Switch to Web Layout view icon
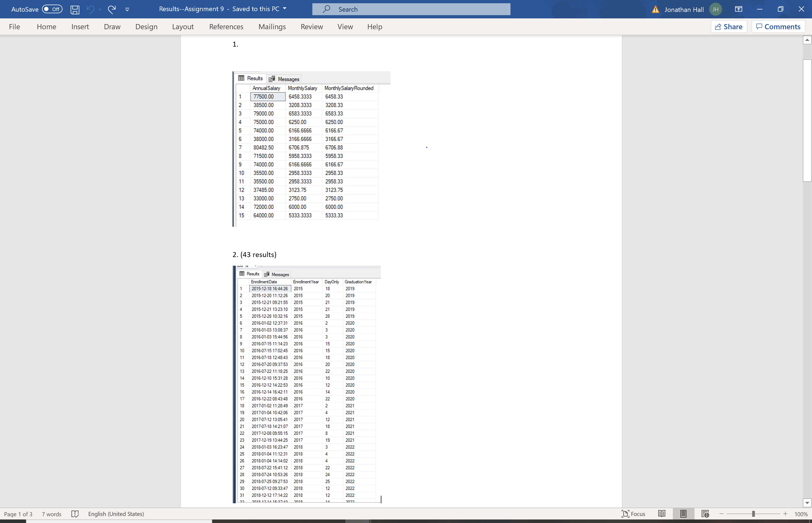 [705, 514]
